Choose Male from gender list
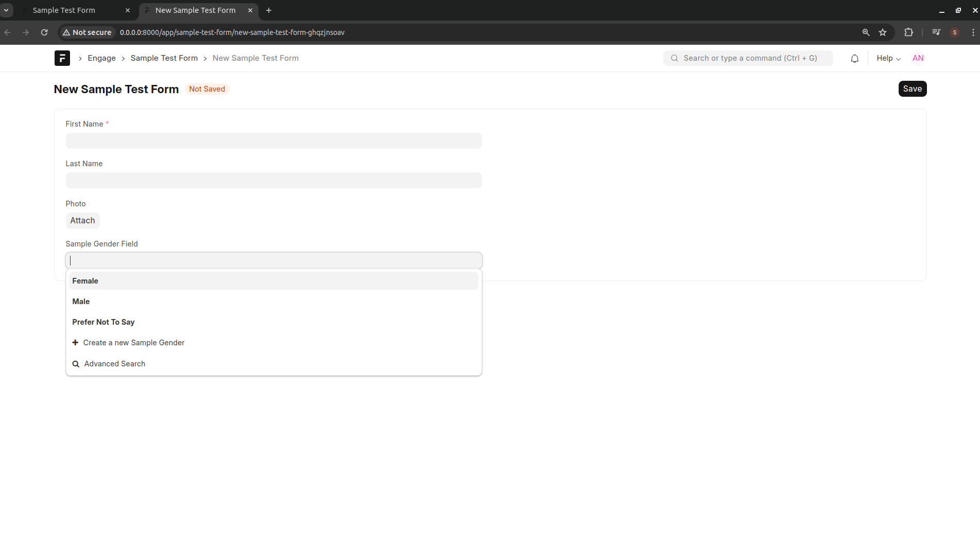Image resolution: width=980 pixels, height=547 pixels. point(273,302)
